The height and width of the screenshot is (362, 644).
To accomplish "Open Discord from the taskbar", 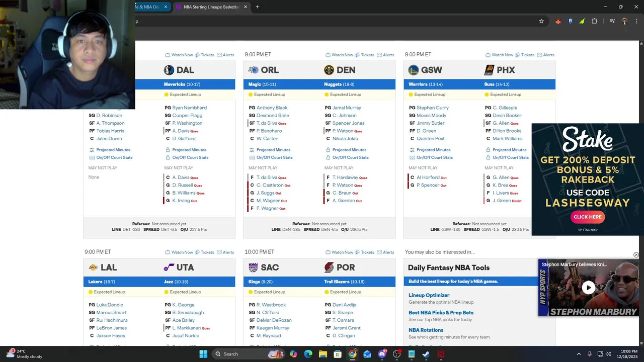I will click(x=382, y=354).
